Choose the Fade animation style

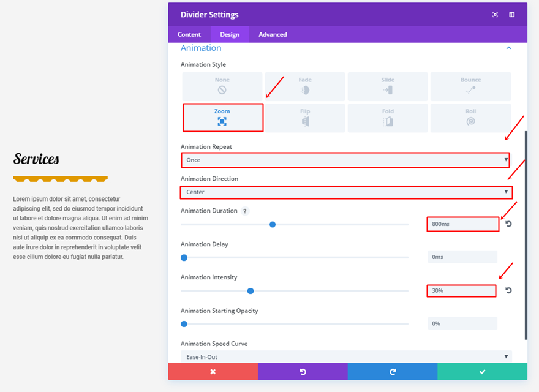pos(305,86)
